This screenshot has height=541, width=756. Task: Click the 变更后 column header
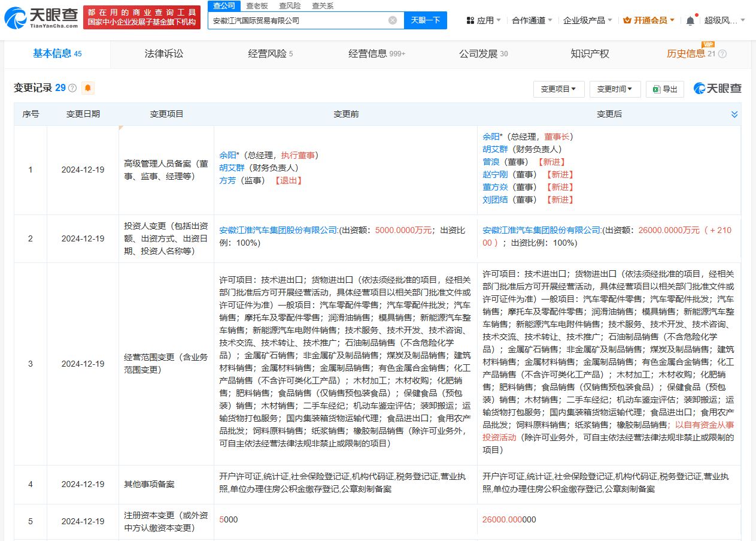[609, 114]
